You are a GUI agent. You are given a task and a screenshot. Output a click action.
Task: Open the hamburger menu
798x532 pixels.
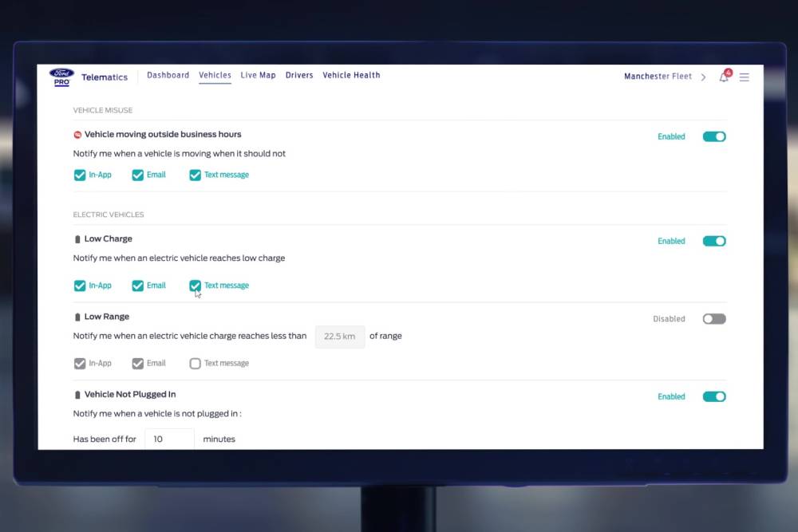click(744, 77)
